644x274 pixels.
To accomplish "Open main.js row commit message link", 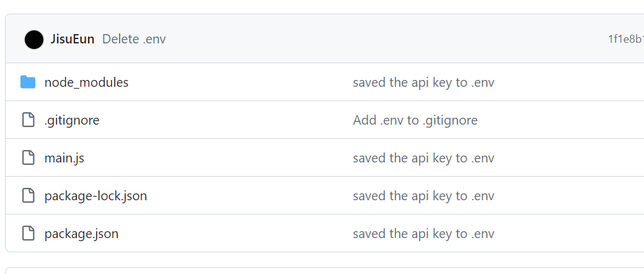I will click(x=423, y=158).
